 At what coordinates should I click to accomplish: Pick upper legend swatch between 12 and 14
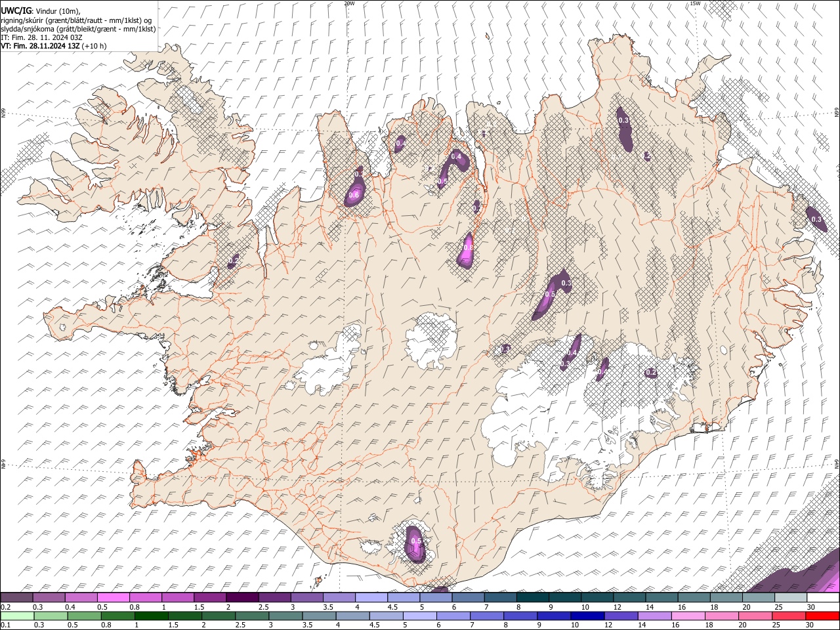pyautogui.click(x=629, y=598)
